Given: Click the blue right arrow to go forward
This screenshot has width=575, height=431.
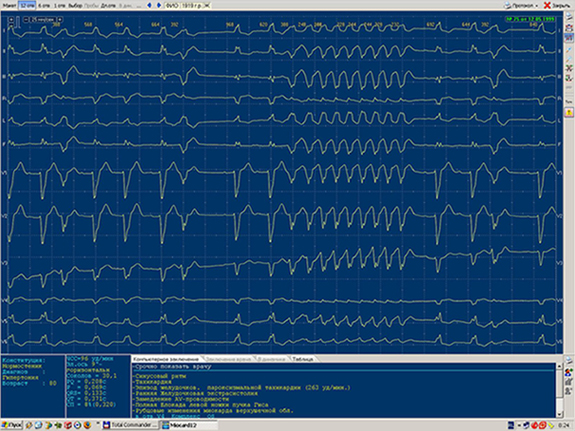Looking at the screenshot, I should 158,5.
